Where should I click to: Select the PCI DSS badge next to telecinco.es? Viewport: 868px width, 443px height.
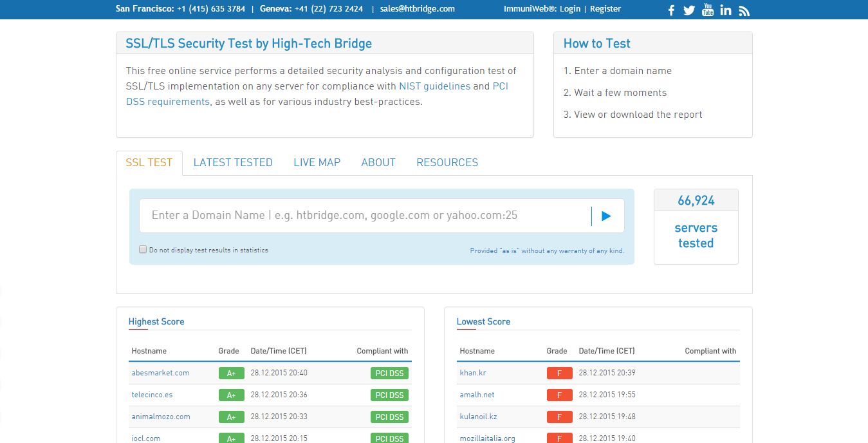(389, 395)
